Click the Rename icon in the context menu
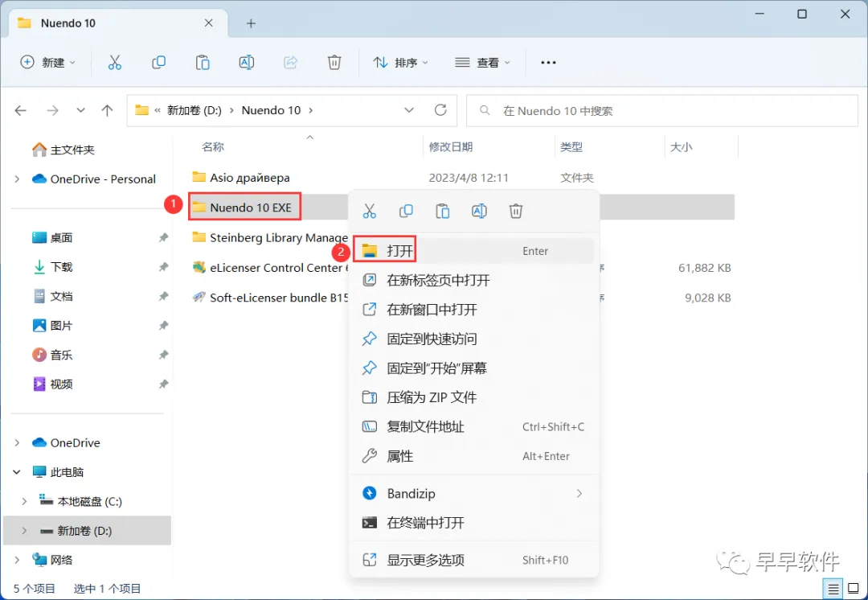 click(479, 211)
